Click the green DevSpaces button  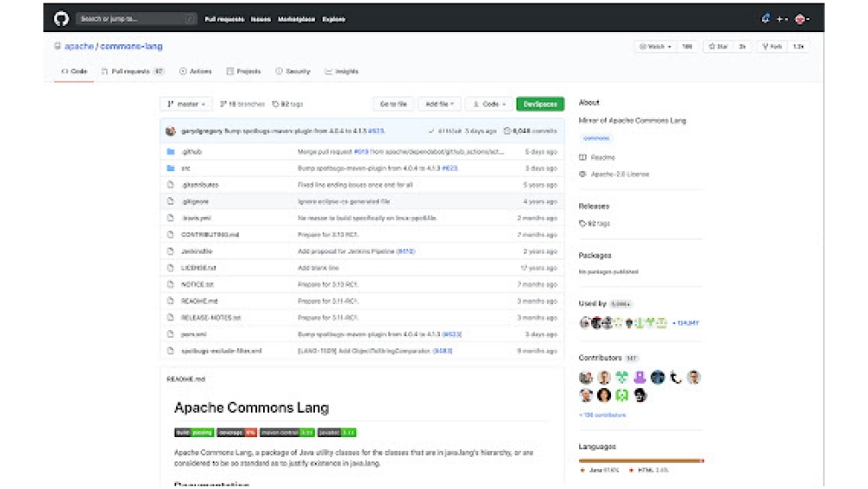pyautogui.click(x=540, y=104)
